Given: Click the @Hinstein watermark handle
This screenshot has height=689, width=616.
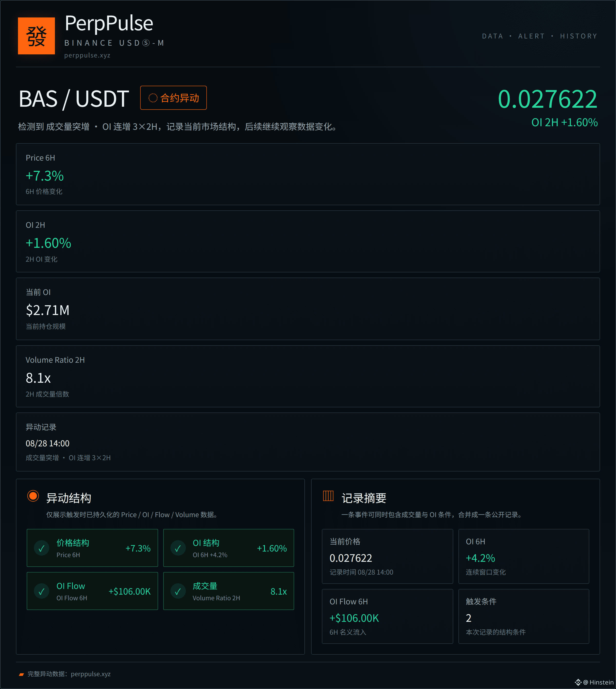Looking at the screenshot, I should pyautogui.click(x=598, y=682).
